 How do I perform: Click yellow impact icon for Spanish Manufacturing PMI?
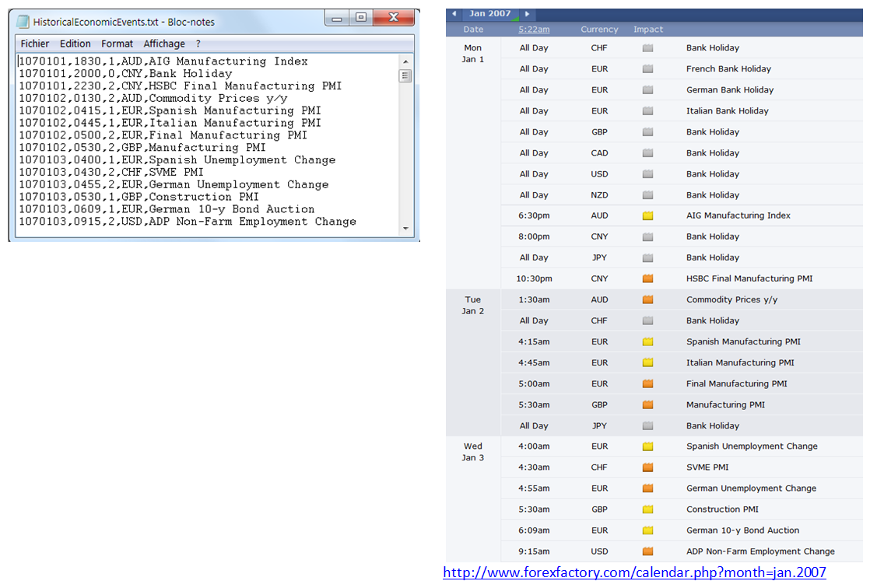click(647, 342)
